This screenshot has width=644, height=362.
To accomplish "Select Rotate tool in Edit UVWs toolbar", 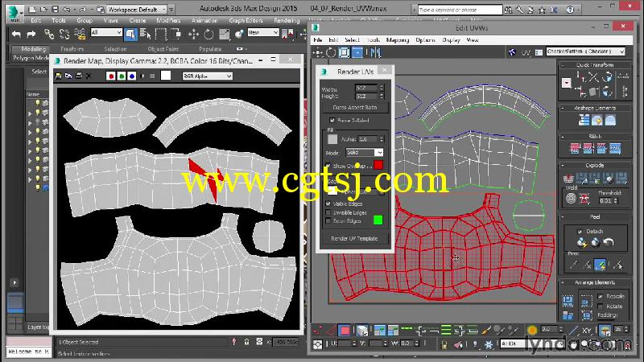I will [x=331, y=52].
